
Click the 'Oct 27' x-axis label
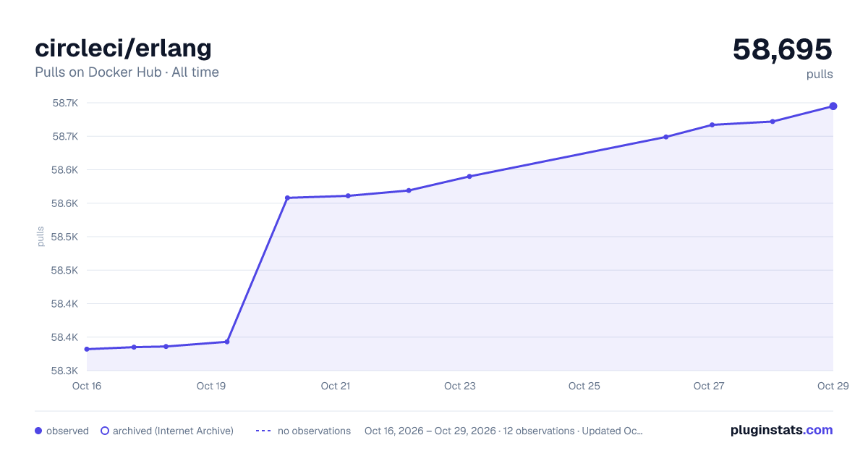709,386
